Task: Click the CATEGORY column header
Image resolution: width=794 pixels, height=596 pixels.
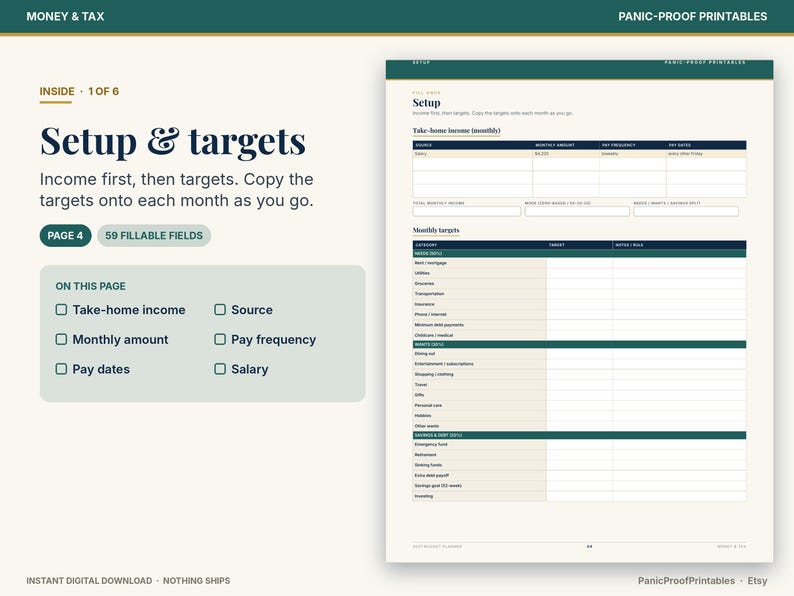Action: pos(426,245)
